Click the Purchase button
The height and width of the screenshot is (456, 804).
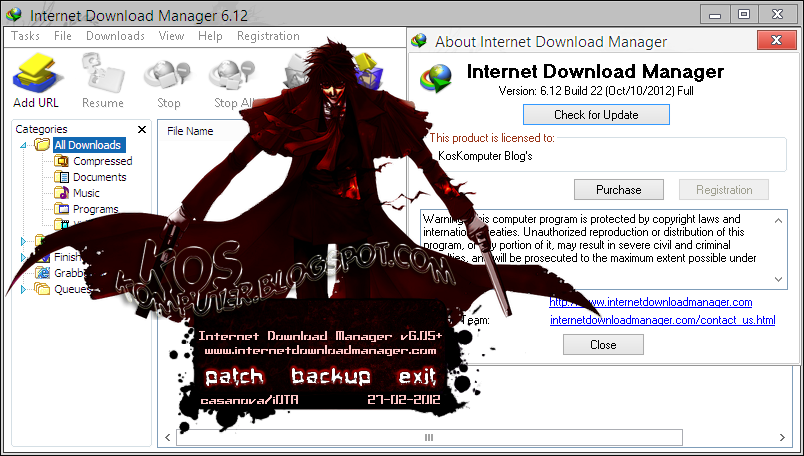(618, 190)
